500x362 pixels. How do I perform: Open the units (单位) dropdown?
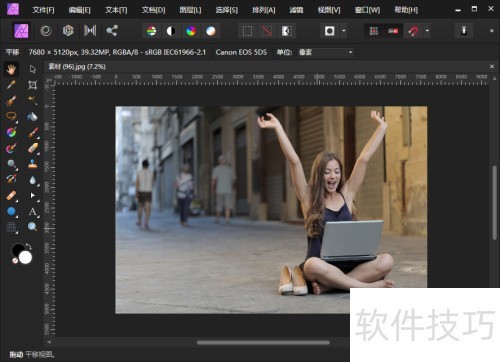coord(325,52)
